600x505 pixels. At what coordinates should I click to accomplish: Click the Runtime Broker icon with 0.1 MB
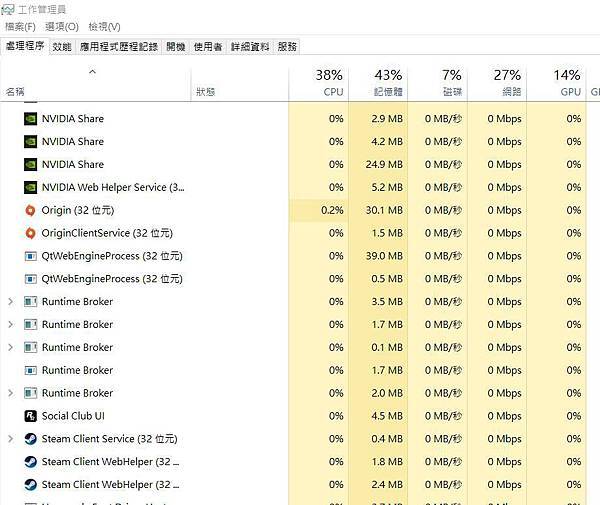[31, 347]
